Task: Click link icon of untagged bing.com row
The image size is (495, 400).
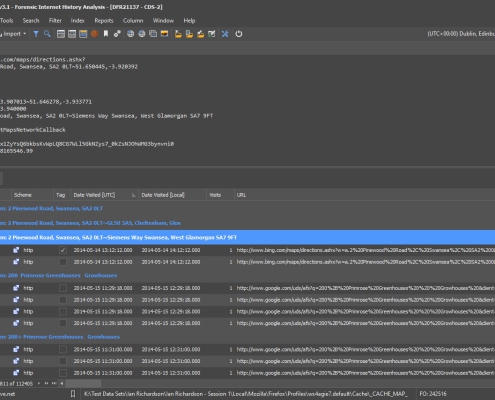Action: tap(16, 262)
